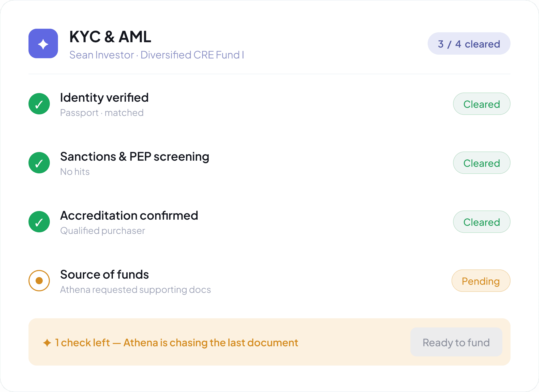Click the Athena requested supporting docs text
The image size is (539, 392).
pyautogui.click(x=135, y=290)
